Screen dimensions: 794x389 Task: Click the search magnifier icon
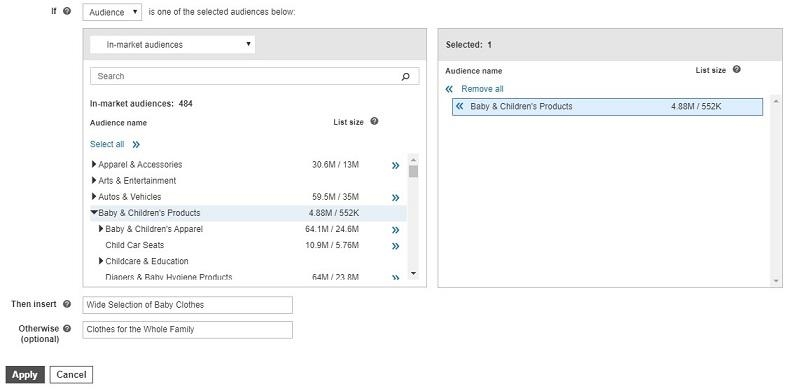click(x=406, y=76)
